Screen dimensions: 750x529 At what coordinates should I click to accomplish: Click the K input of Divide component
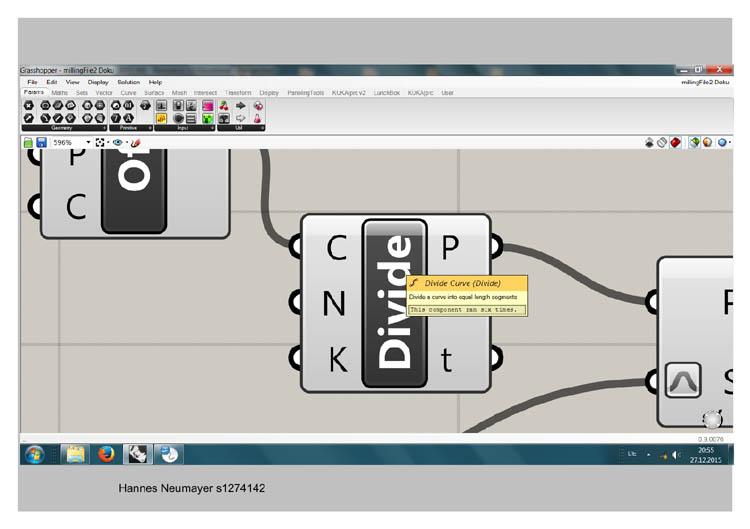click(338, 359)
